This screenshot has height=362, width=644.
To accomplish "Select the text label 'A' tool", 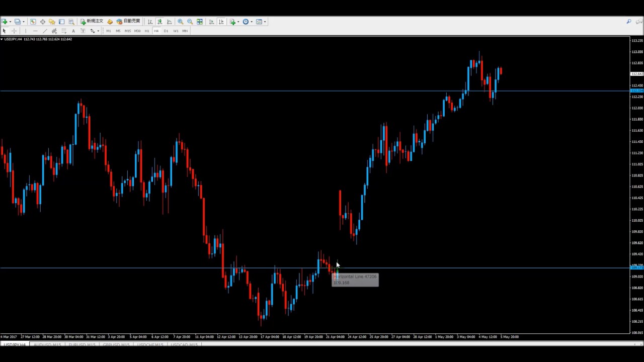I will pyautogui.click(x=73, y=31).
